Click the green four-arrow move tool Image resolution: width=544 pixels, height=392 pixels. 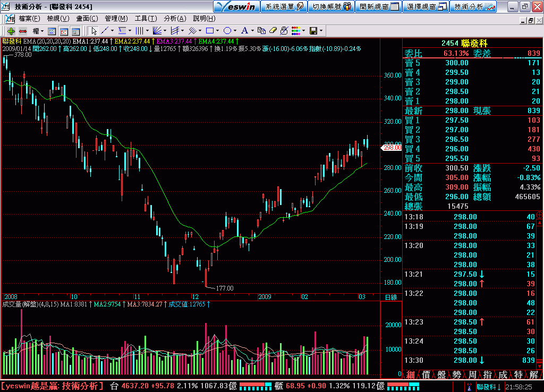[x=11, y=31]
